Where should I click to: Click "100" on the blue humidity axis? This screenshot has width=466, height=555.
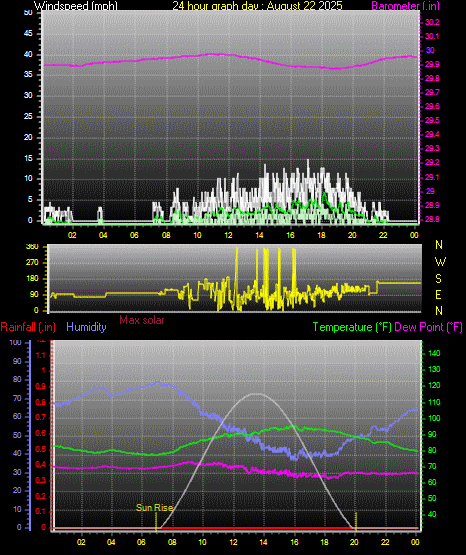click(x=16, y=343)
